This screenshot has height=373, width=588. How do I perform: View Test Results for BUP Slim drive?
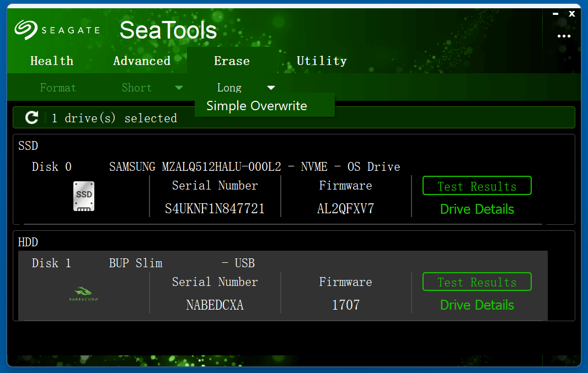tap(477, 282)
